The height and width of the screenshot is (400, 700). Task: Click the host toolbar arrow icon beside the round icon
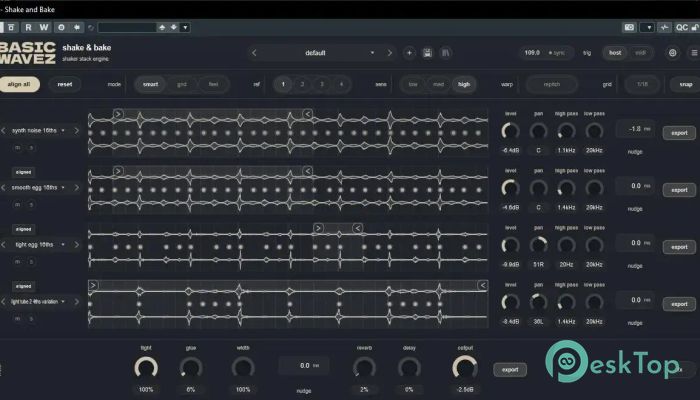point(77,28)
